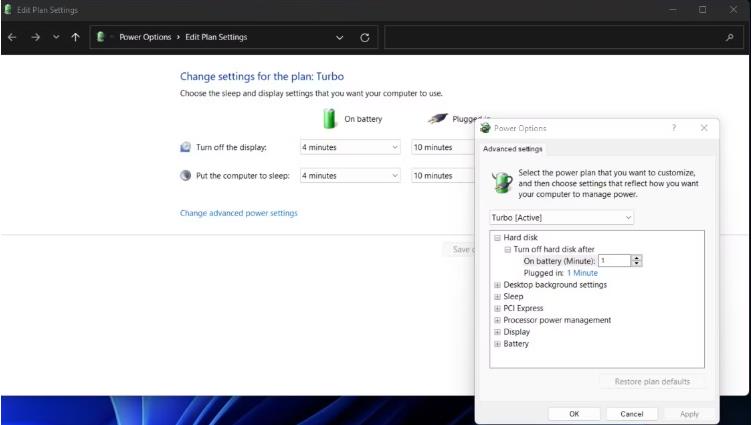Select the Hard disk tree label
Screen dimensions: 753x425
tap(521, 238)
